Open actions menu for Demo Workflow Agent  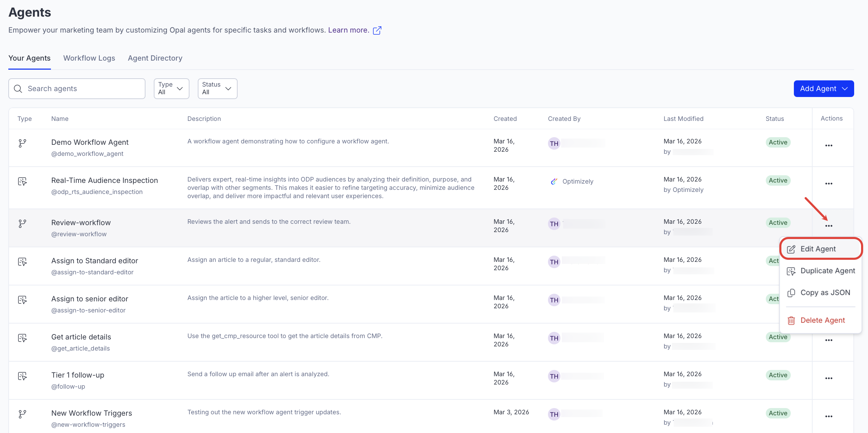[x=829, y=145]
